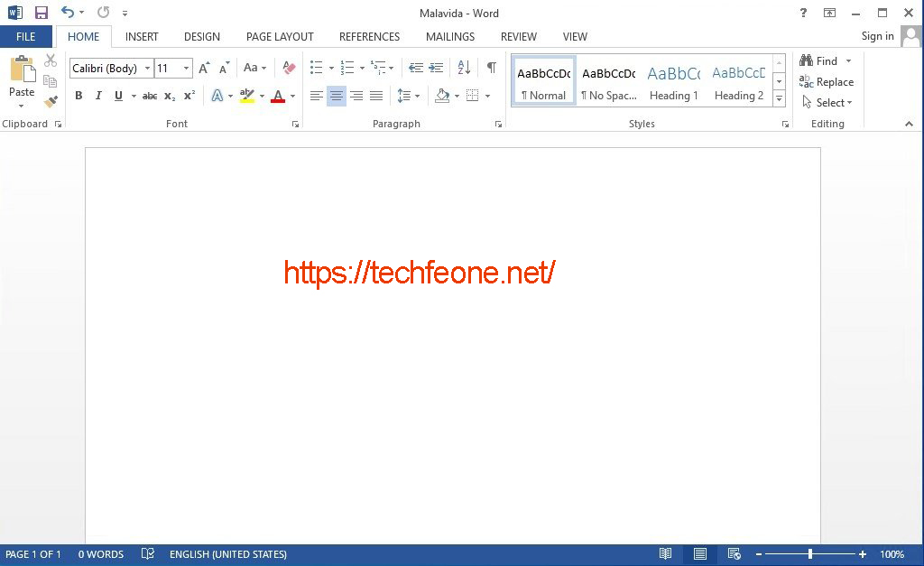Screen dimensions: 924x566
Task: Toggle bold formatting
Action: click(x=79, y=96)
